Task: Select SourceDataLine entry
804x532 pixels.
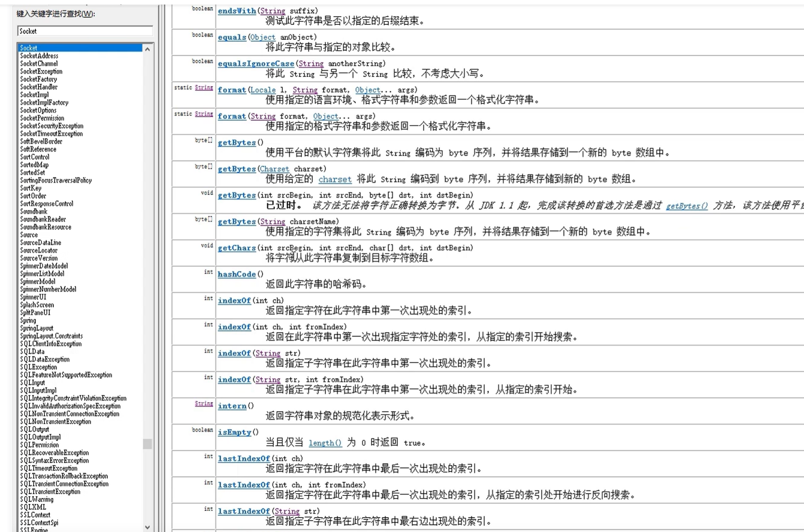Action: 40,242
